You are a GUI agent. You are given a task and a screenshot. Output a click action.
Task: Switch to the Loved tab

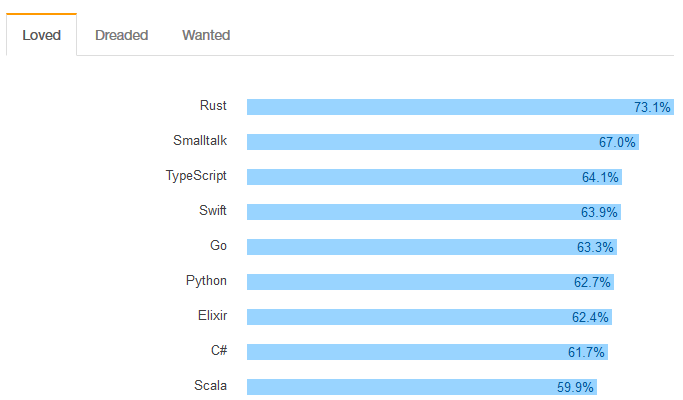[41, 35]
